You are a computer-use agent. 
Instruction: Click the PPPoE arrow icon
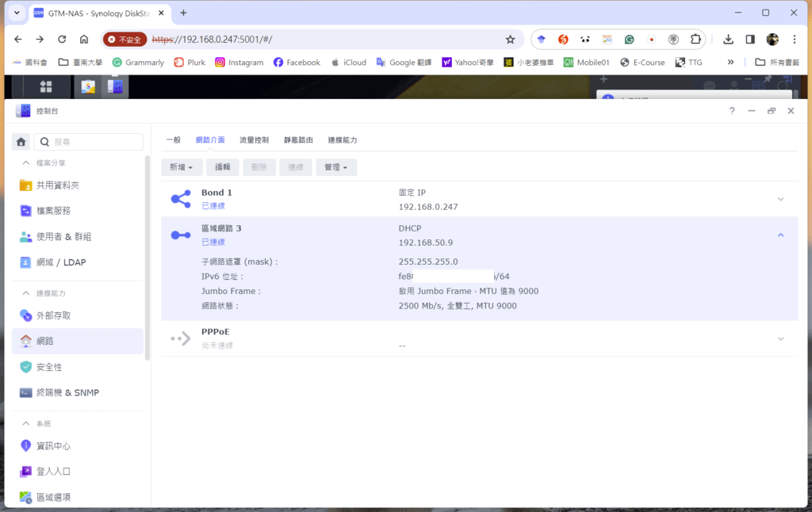coord(181,338)
